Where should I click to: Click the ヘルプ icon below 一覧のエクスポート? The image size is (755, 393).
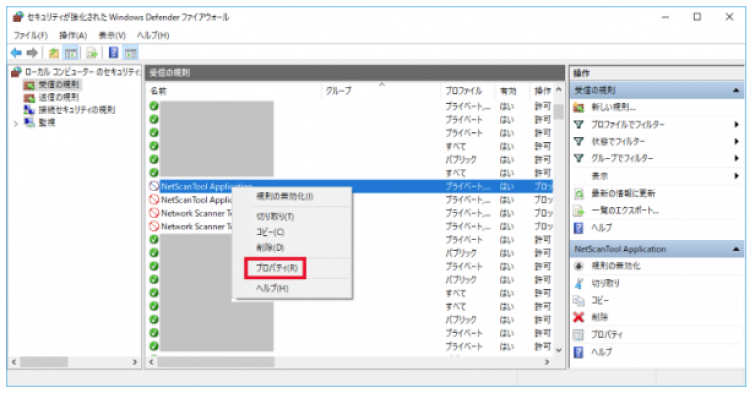coord(579,228)
